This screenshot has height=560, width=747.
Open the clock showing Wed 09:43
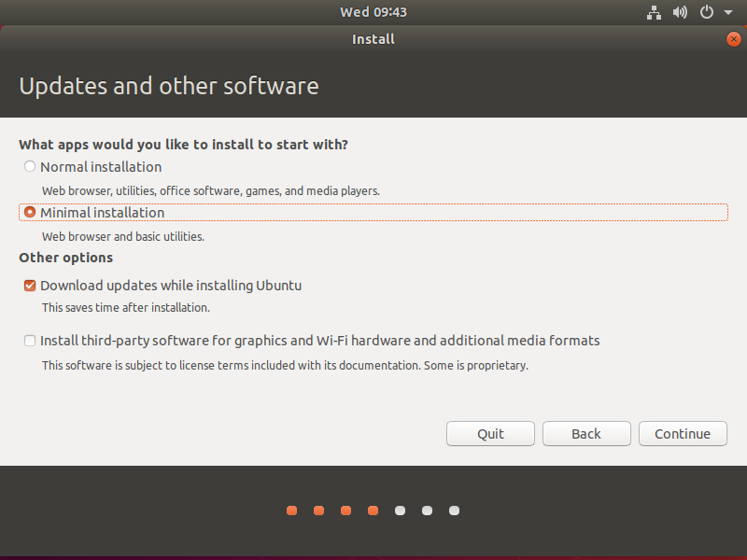[x=373, y=12]
